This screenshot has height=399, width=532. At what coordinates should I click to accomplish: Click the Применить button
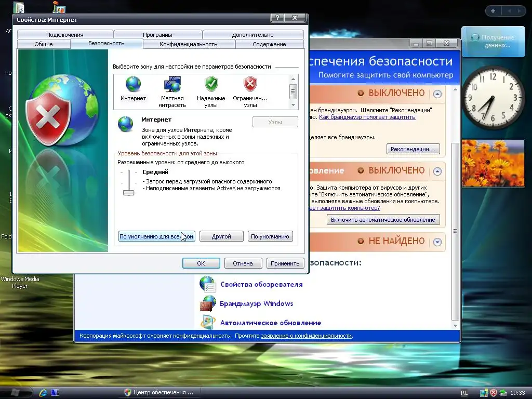click(x=285, y=263)
